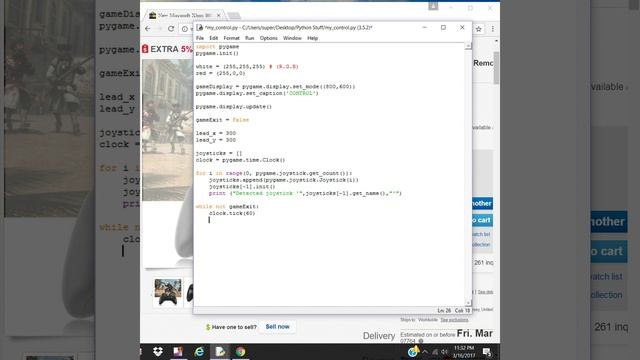Reload the browser page
This screenshot has width=640, height=360.
171,29
